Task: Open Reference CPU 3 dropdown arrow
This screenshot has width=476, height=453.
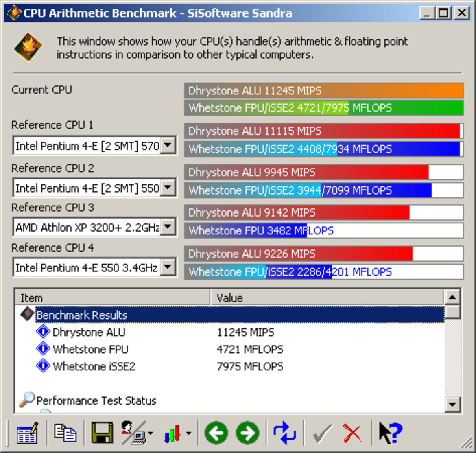Action: pos(168,226)
